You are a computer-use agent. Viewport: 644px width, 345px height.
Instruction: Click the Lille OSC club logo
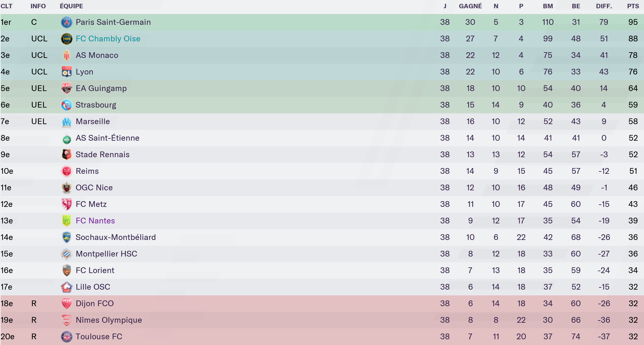point(66,287)
